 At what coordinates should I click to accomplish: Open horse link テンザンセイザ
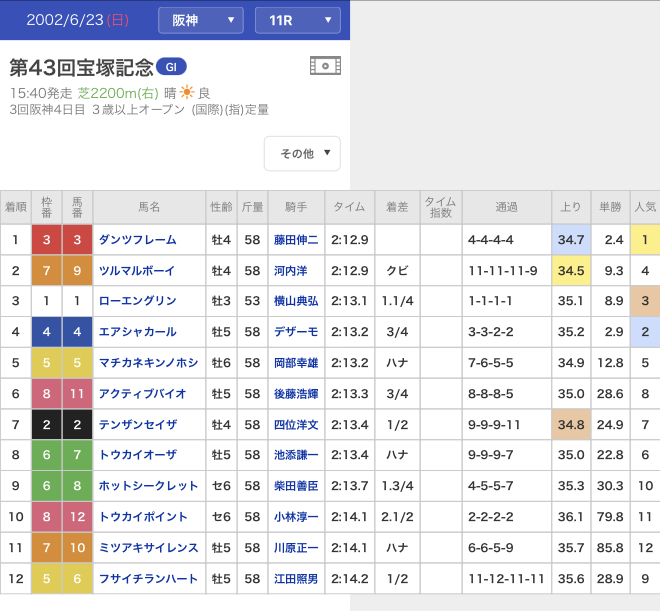point(138,425)
